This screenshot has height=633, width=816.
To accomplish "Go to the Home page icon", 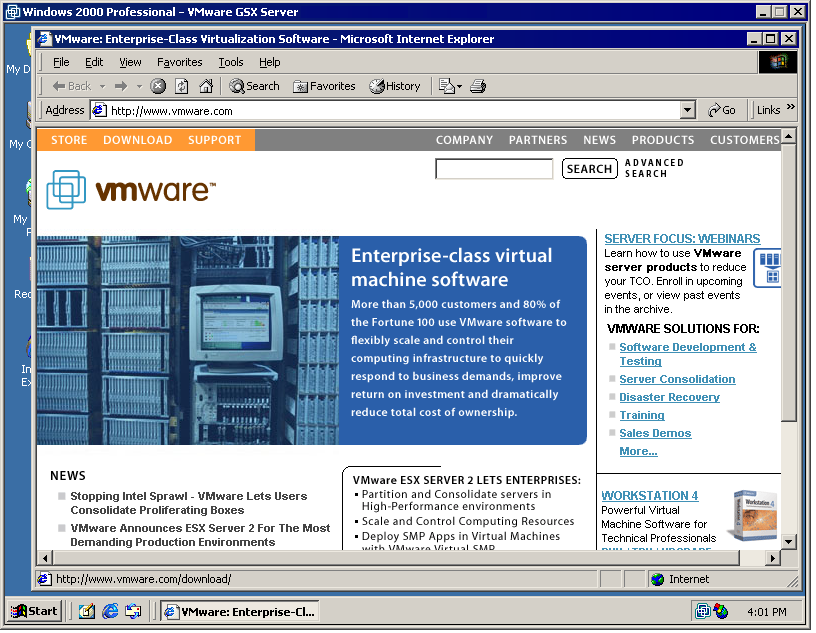I will click(206, 86).
